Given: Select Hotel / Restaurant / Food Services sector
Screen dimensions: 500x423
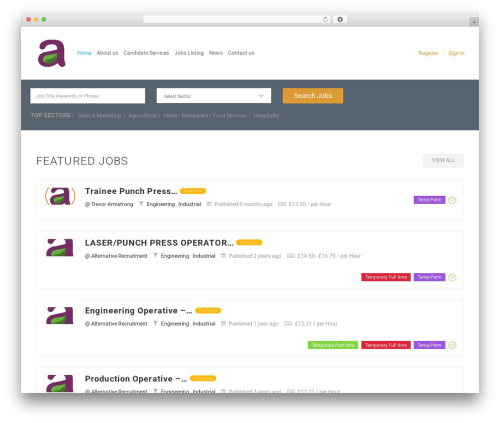Looking at the screenshot, I should pyautogui.click(x=205, y=116).
